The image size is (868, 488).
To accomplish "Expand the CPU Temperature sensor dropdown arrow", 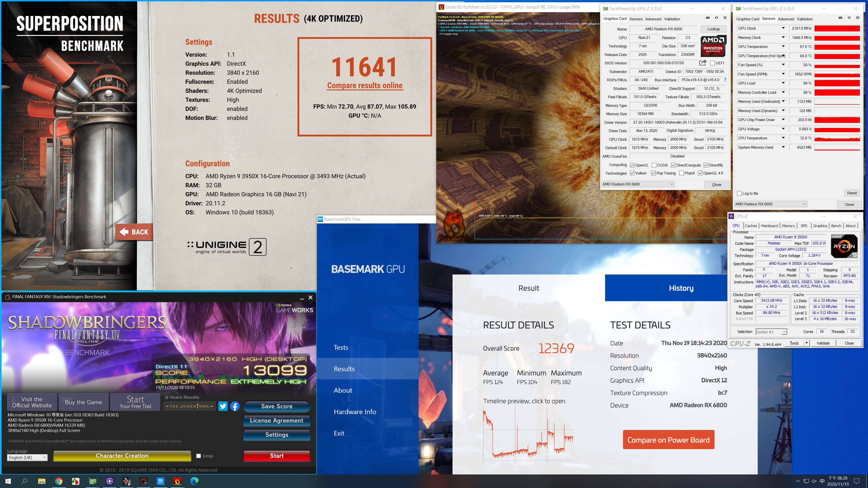I will tap(783, 138).
